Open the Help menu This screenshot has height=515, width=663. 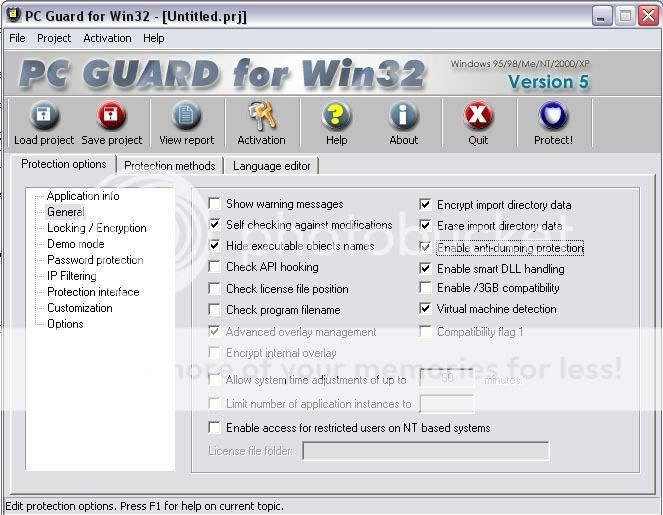[x=153, y=38]
